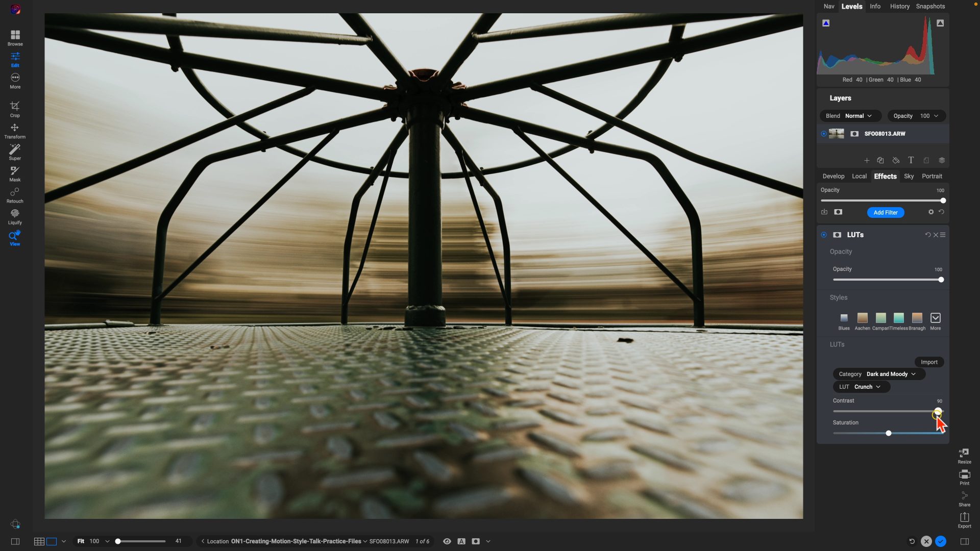This screenshot has width=980, height=551.
Task: Switch to the Portrait tab
Action: point(932,176)
